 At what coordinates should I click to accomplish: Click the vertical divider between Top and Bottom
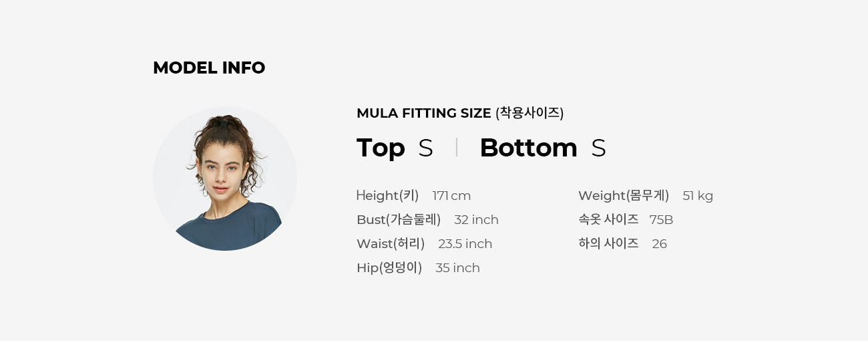tap(457, 147)
